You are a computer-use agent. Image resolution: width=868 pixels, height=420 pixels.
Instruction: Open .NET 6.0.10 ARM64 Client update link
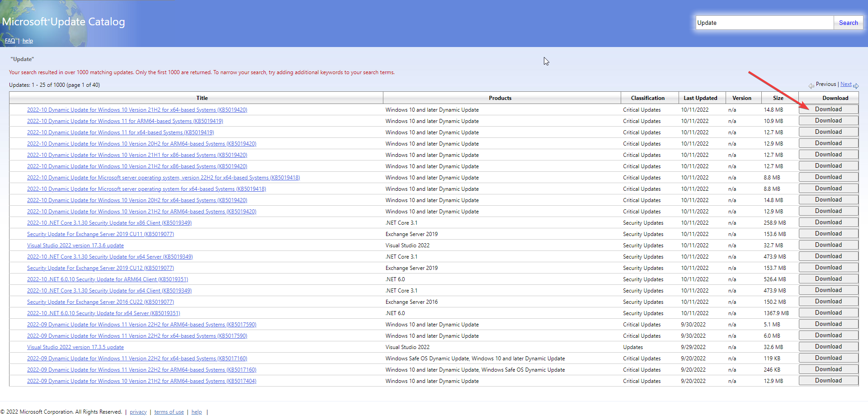pos(108,279)
